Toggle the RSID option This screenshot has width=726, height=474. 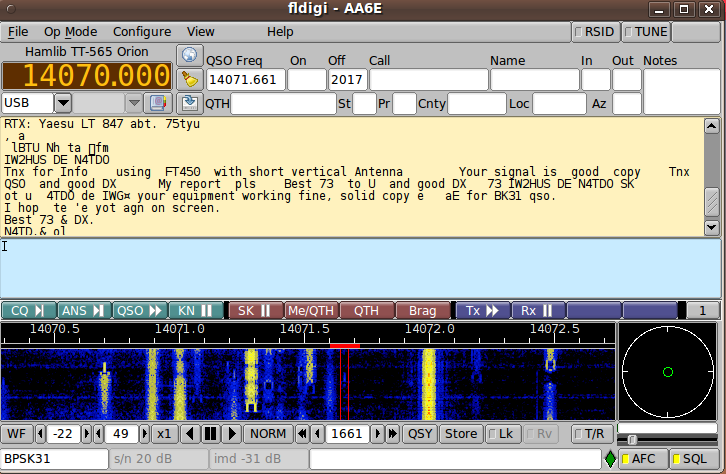[595, 32]
